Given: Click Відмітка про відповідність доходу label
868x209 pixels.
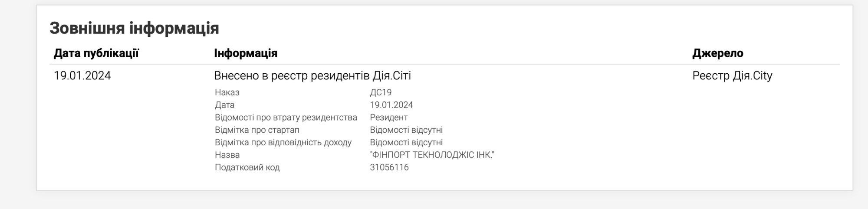Looking at the screenshot, I should click(283, 142).
